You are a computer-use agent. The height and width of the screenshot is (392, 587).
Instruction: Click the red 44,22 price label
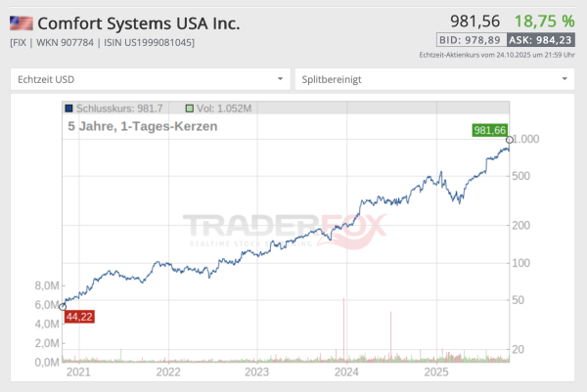[78, 316]
